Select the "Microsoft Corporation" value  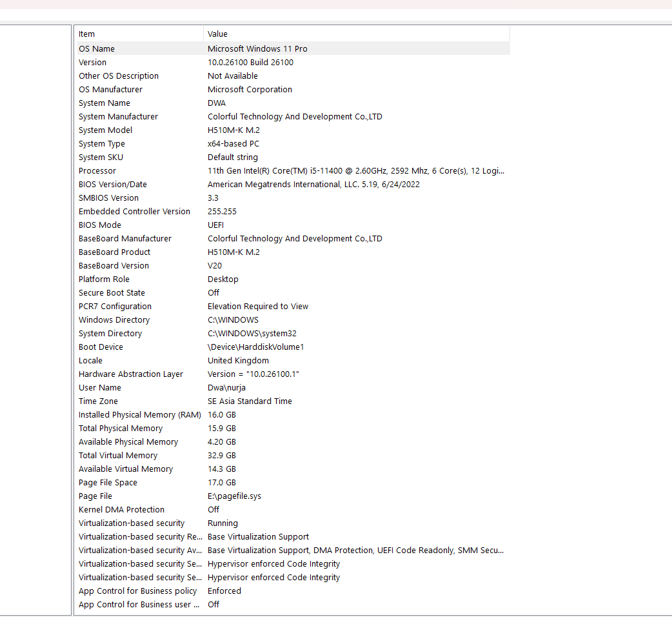pyautogui.click(x=250, y=90)
